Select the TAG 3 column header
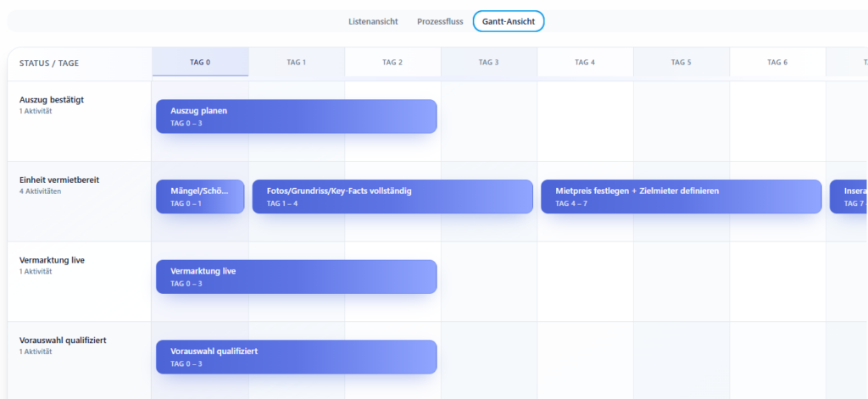Screen dimensions: 868x399 coord(489,62)
